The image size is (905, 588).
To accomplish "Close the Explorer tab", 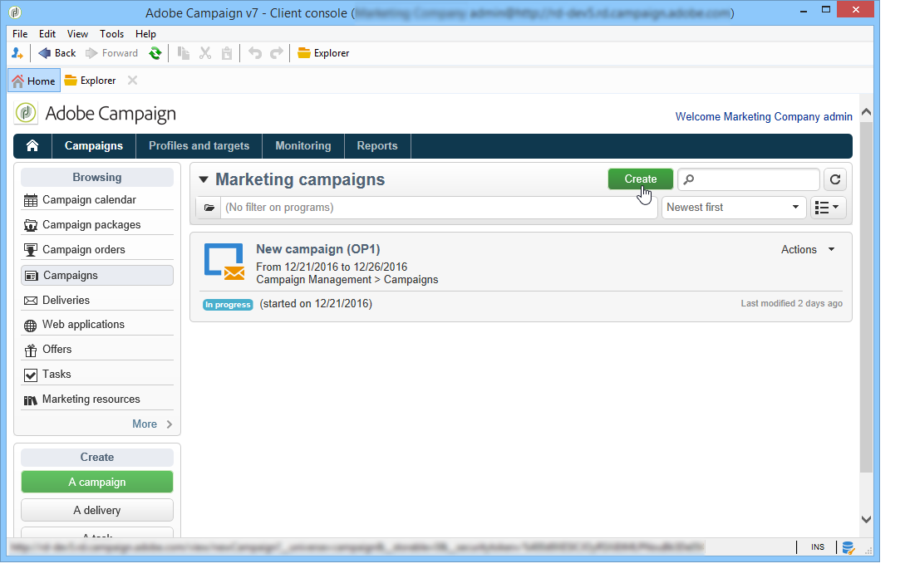I will (132, 81).
